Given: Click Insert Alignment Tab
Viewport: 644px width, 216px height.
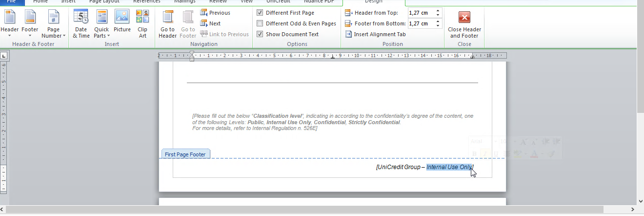Looking at the screenshot, I should (375, 34).
